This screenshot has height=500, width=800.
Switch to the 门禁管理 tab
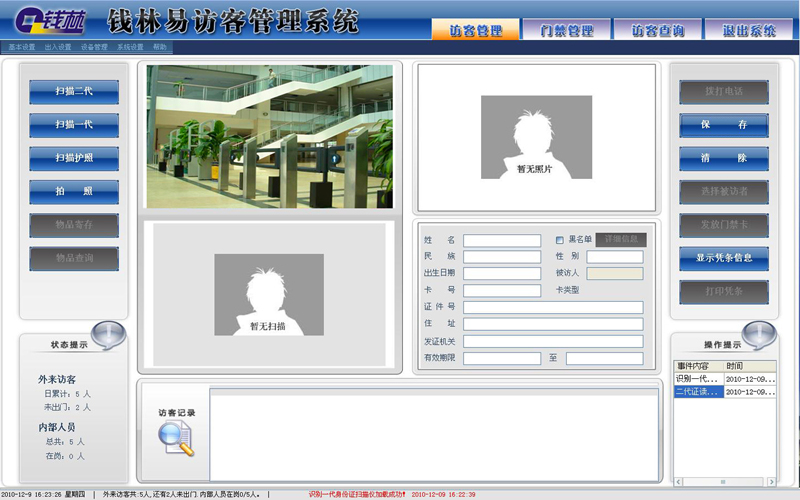pos(567,30)
